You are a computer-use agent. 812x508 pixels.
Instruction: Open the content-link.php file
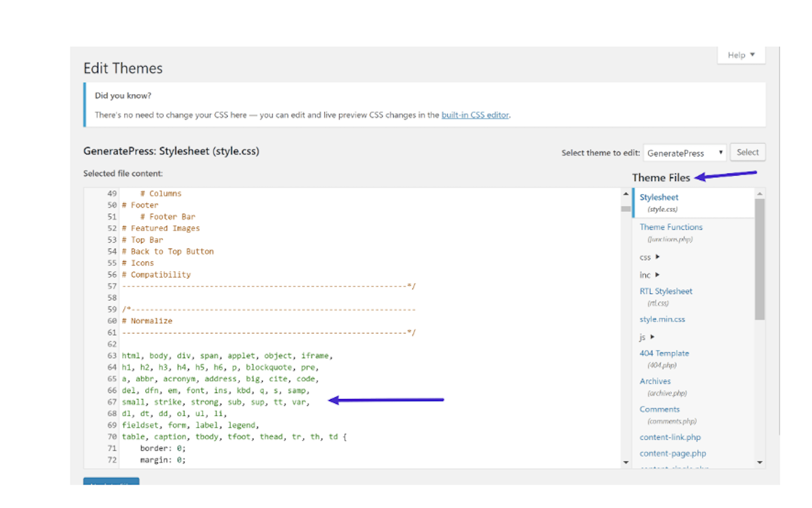tap(670, 437)
